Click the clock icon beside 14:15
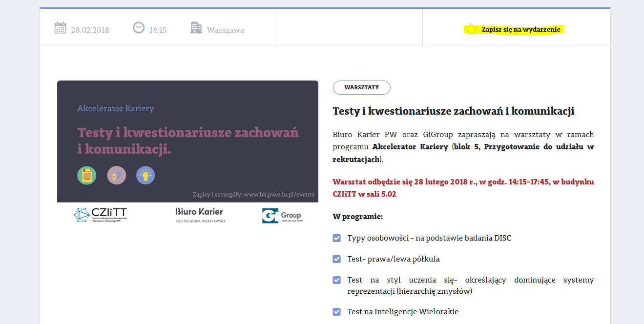 pos(139,28)
